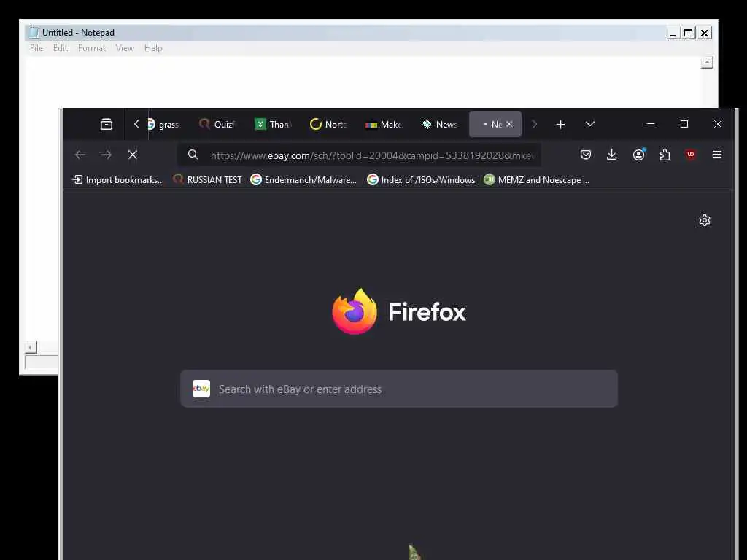Open RUSSIAN TEST bookmark
The image size is (747, 560).
(208, 180)
